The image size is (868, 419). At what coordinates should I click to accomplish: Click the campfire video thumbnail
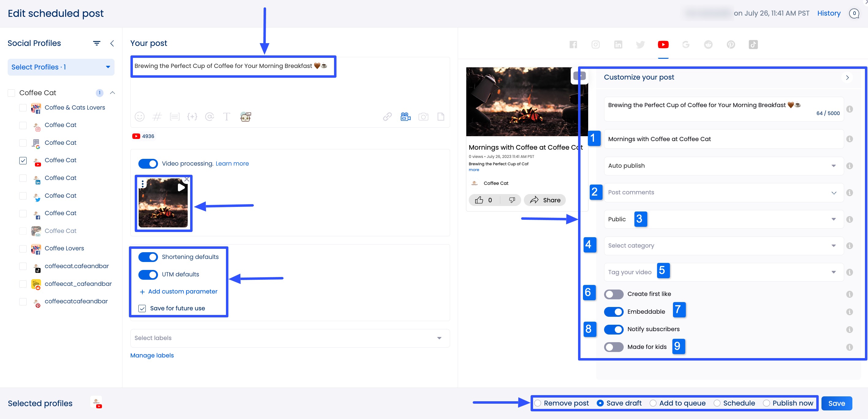[x=163, y=203]
